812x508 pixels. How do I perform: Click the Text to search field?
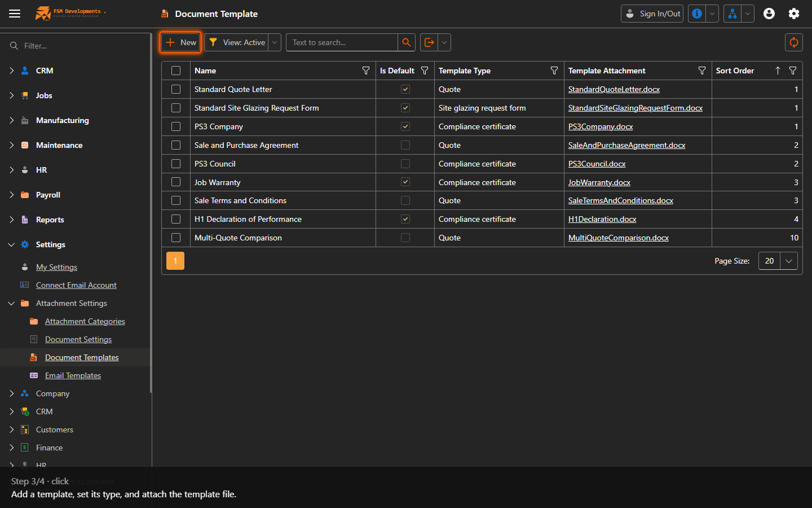[x=342, y=42]
